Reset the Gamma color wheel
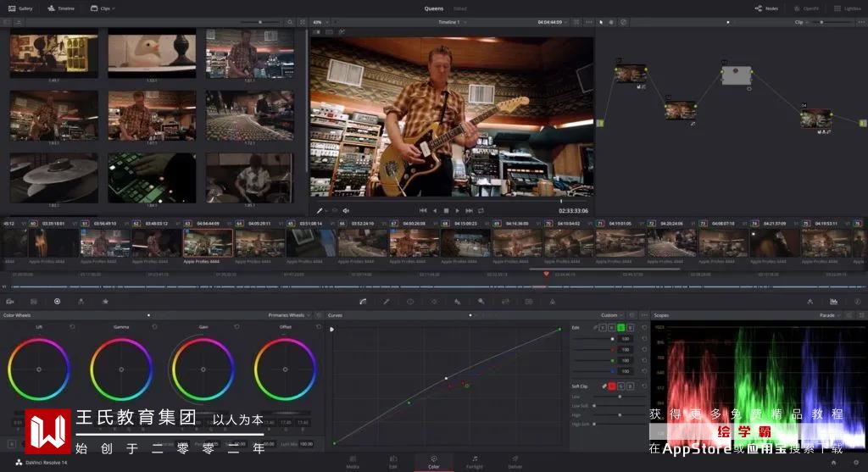 coord(154,327)
